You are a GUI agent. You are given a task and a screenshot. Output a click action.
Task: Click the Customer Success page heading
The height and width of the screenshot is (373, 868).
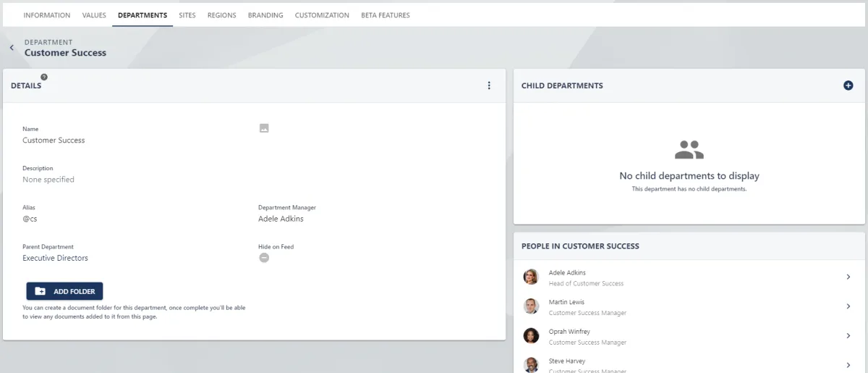tap(65, 53)
